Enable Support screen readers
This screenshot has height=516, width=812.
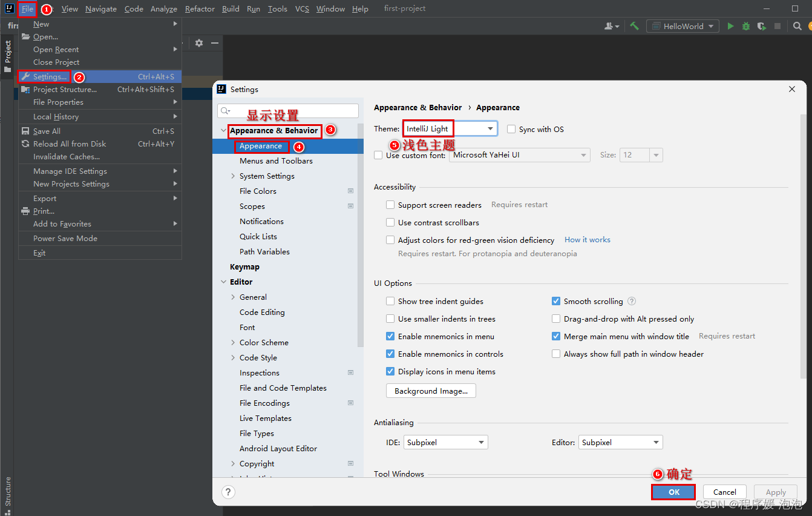coord(390,205)
